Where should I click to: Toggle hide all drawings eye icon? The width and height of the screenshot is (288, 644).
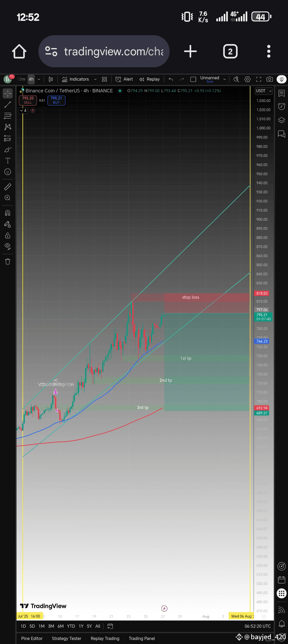coord(8,246)
